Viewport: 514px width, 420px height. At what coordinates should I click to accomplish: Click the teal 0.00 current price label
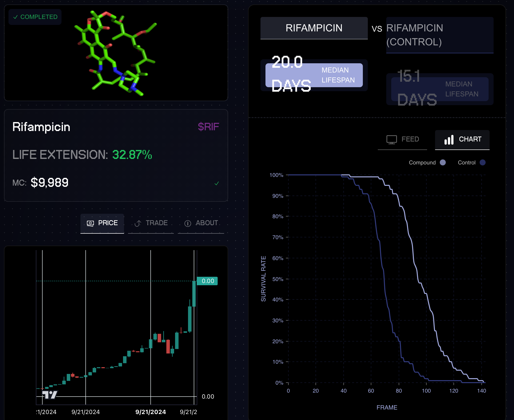click(x=207, y=281)
